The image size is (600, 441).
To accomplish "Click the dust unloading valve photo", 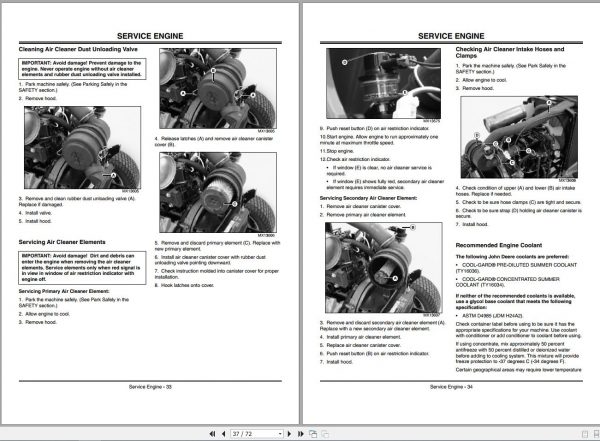I will click(x=82, y=147).
